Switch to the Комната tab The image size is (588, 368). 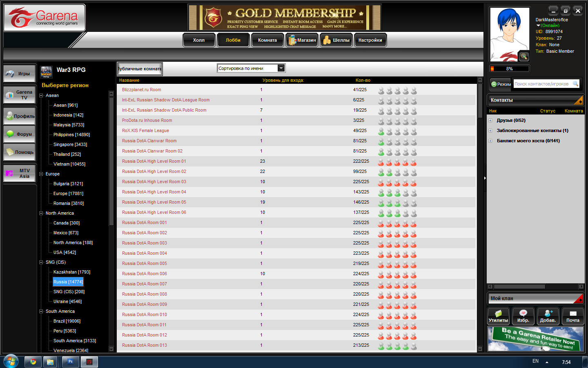[x=267, y=40]
